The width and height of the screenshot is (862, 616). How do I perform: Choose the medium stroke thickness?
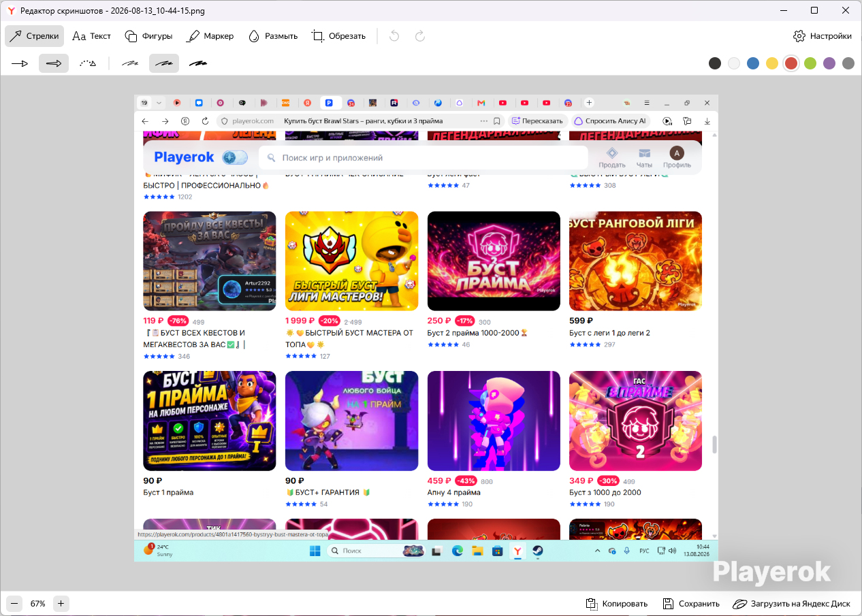(164, 63)
